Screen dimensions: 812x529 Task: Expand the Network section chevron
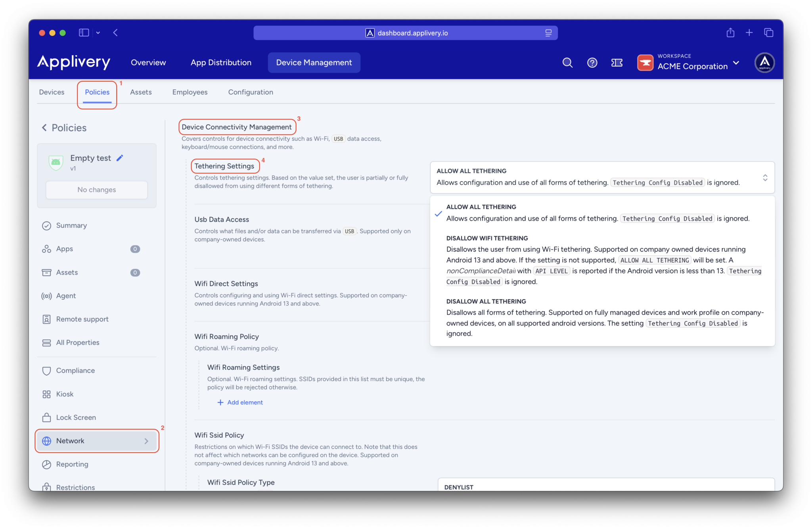point(146,441)
